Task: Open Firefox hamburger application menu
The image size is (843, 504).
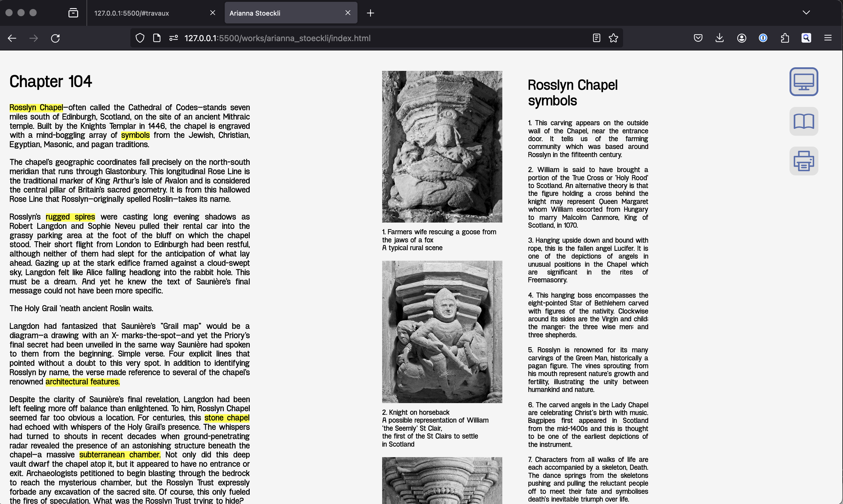Action: [828, 38]
